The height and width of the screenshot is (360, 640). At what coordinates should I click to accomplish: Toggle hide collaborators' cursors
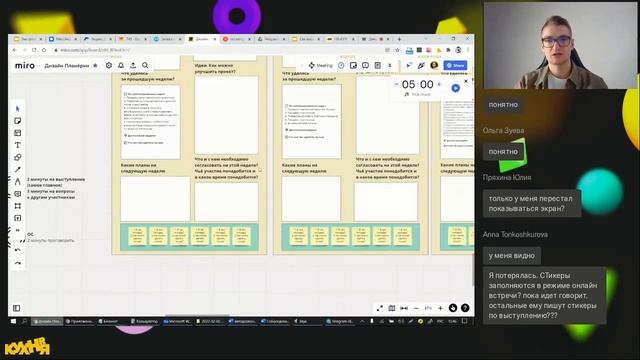[409, 65]
